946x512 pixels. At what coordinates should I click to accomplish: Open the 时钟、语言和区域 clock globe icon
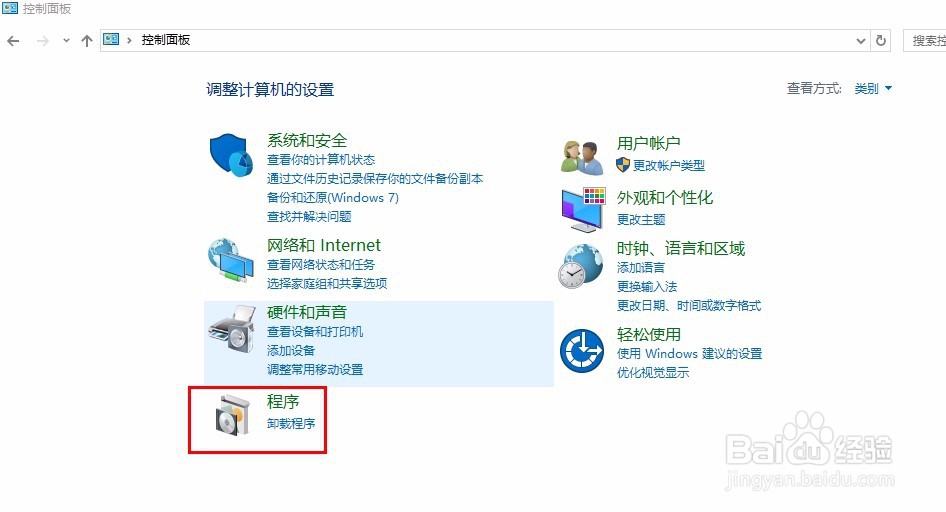580,266
